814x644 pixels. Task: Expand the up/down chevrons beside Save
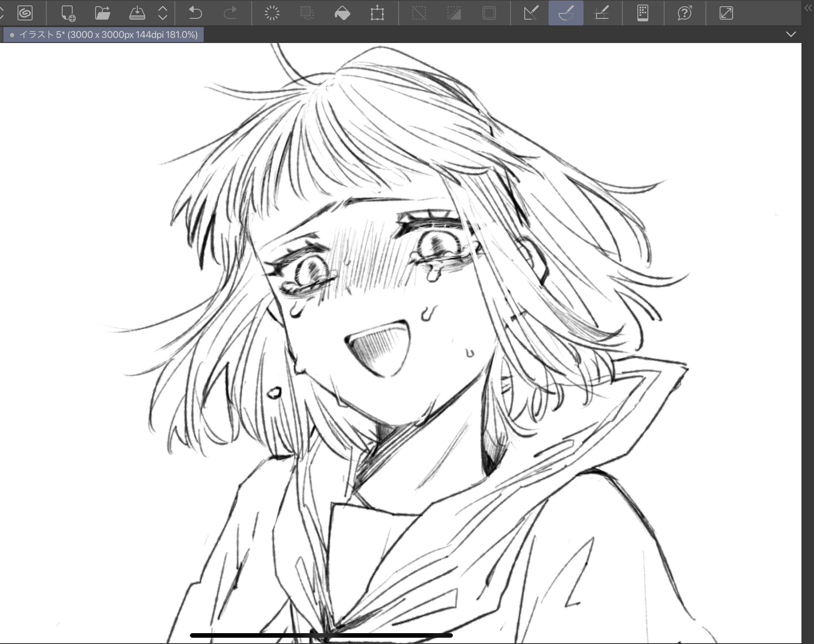(163, 13)
